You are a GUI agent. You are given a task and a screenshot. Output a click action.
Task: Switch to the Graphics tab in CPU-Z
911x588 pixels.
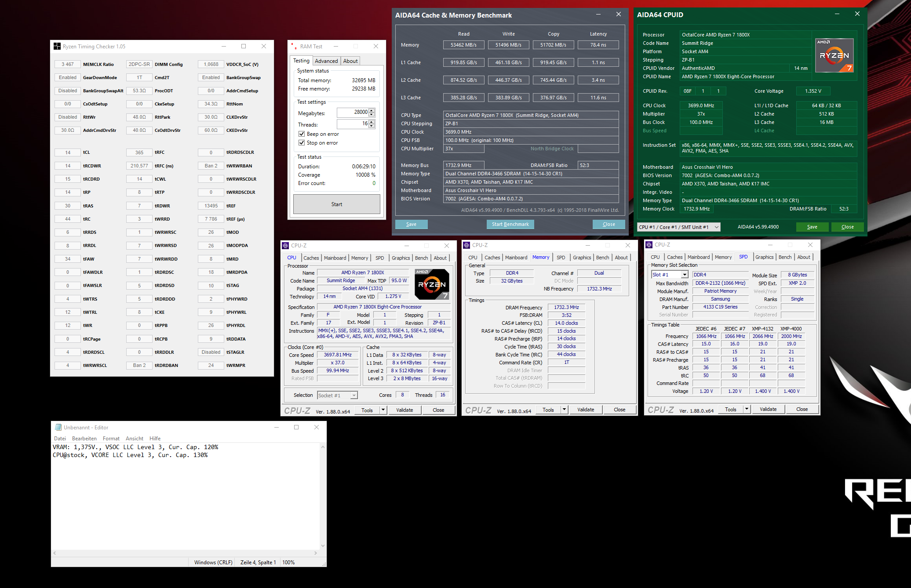click(x=401, y=258)
